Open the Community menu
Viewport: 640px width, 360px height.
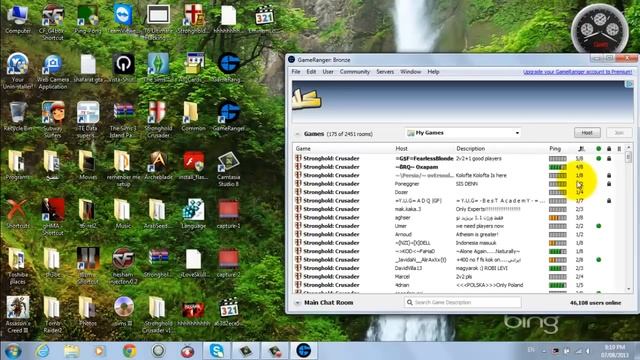click(x=355, y=72)
